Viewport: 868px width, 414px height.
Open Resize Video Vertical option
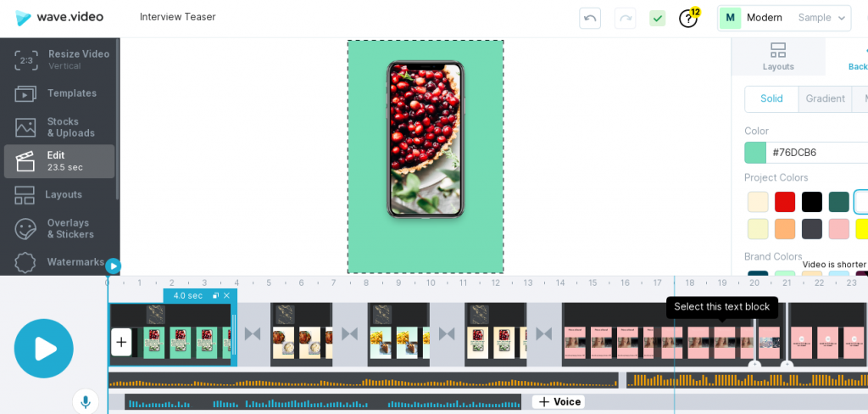pyautogui.click(x=60, y=60)
